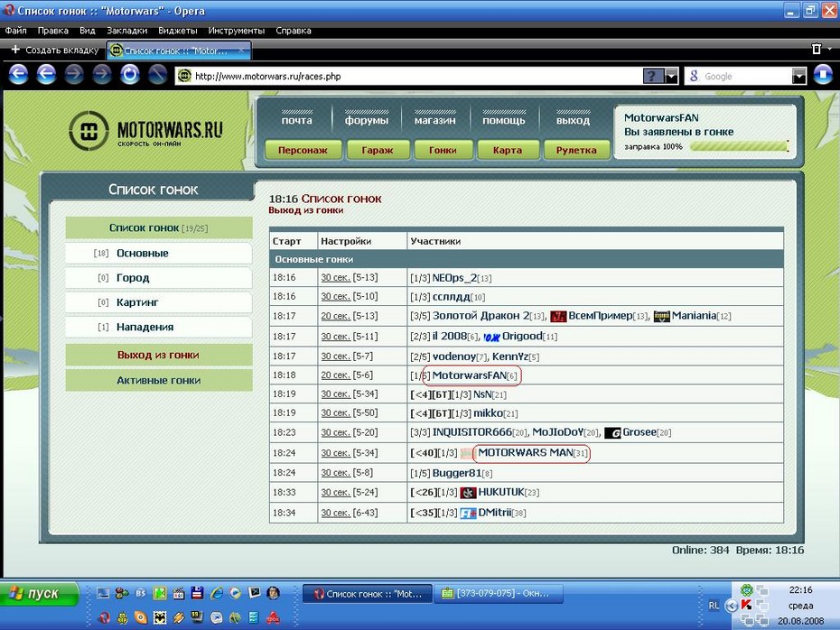Image resolution: width=840 pixels, height=630 pixels.
Task: Open the Карта section
Action: coord(508,150)
